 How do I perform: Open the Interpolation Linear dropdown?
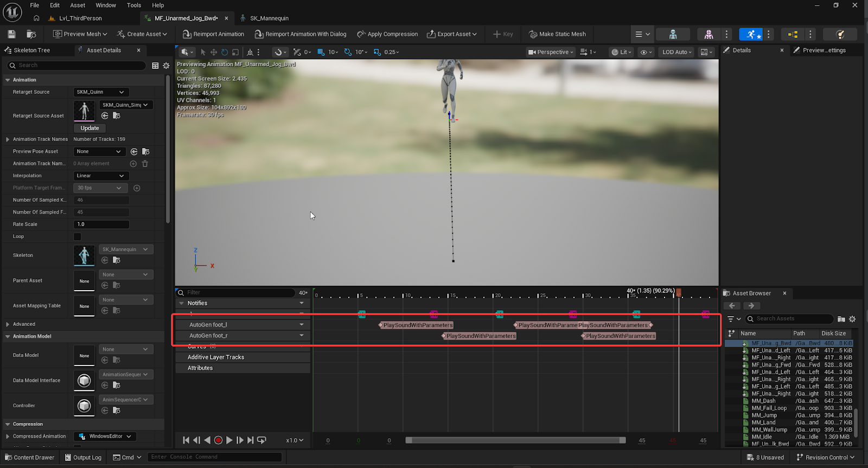pos(101,176)
